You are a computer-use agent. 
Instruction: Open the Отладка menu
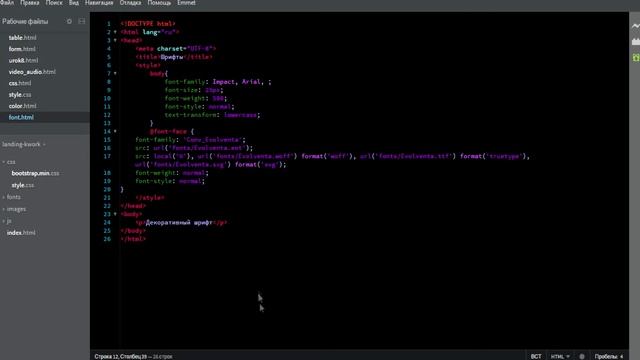tap(130, 3)
